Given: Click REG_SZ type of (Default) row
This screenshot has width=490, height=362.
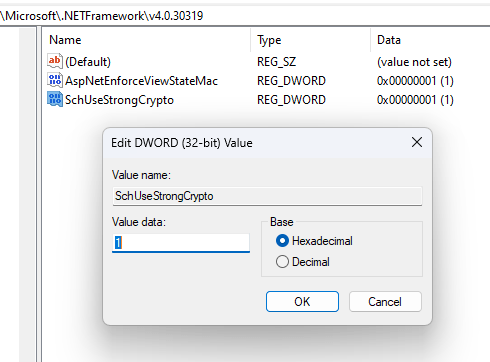Looking at the screenshot, I should click(276, 62).
